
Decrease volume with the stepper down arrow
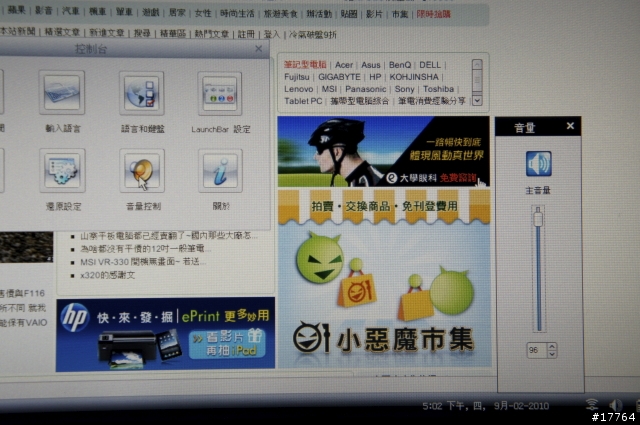(x=552, y=354)
